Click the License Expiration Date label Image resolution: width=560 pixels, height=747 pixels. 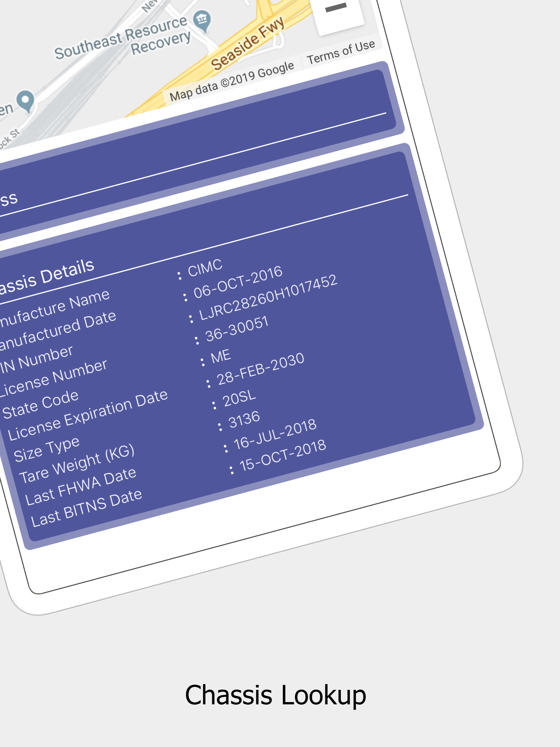88,415
